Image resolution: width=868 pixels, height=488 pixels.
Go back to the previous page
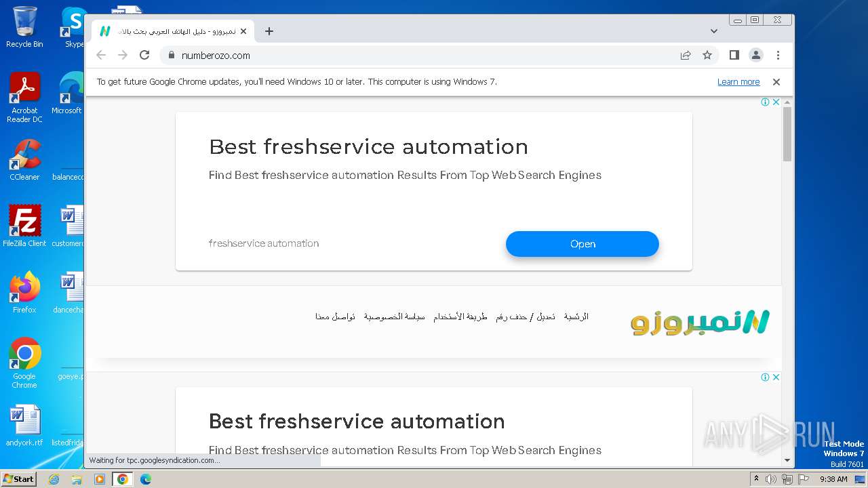tap(101, 55)
